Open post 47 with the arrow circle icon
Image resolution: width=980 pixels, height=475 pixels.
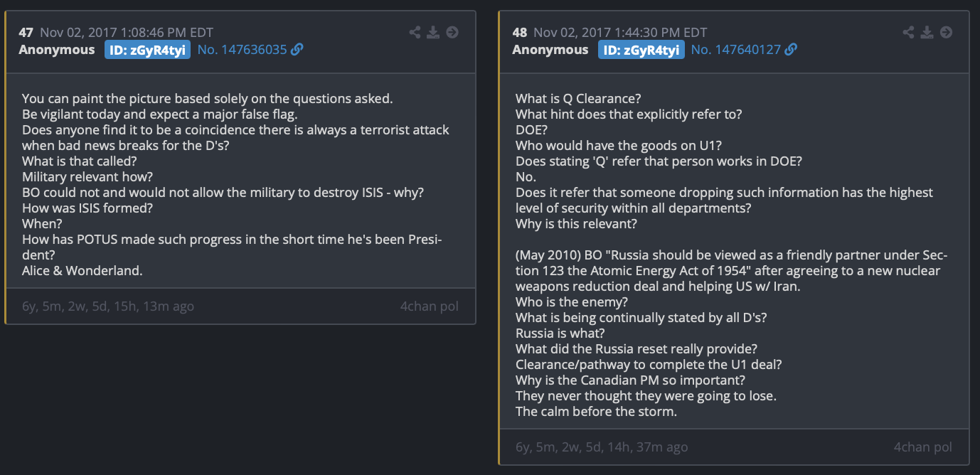(452, 32)
